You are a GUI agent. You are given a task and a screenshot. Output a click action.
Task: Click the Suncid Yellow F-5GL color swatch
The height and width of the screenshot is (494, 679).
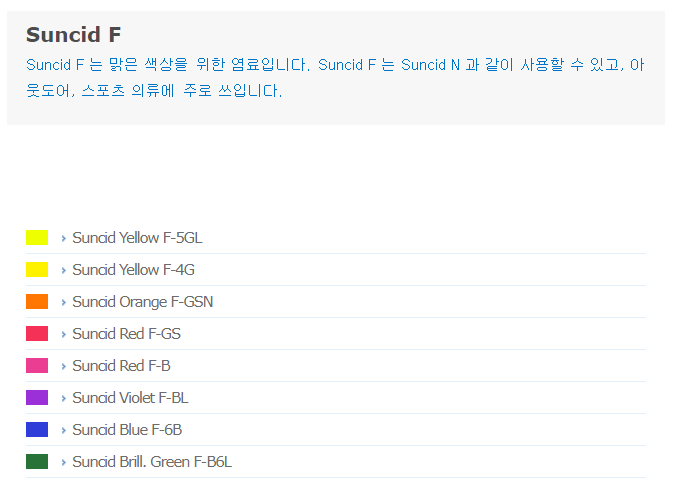pyautogui.click(x=37, y=238)
